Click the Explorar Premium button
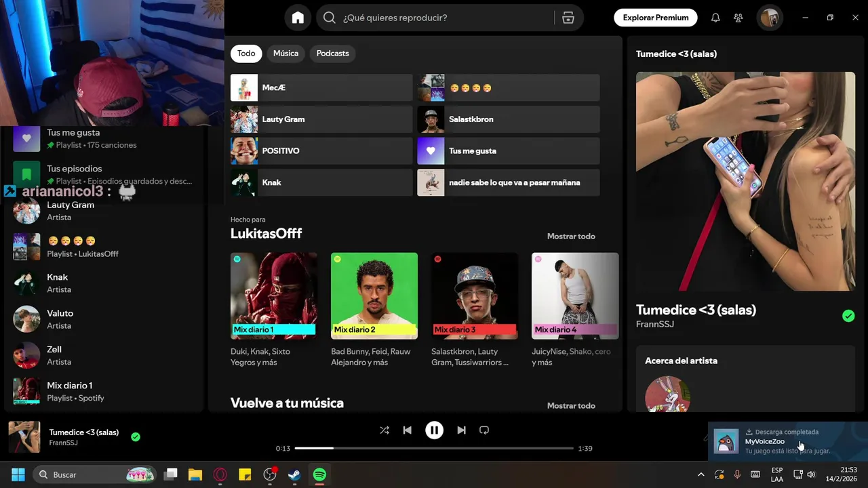868x488 pixels. 656,18
